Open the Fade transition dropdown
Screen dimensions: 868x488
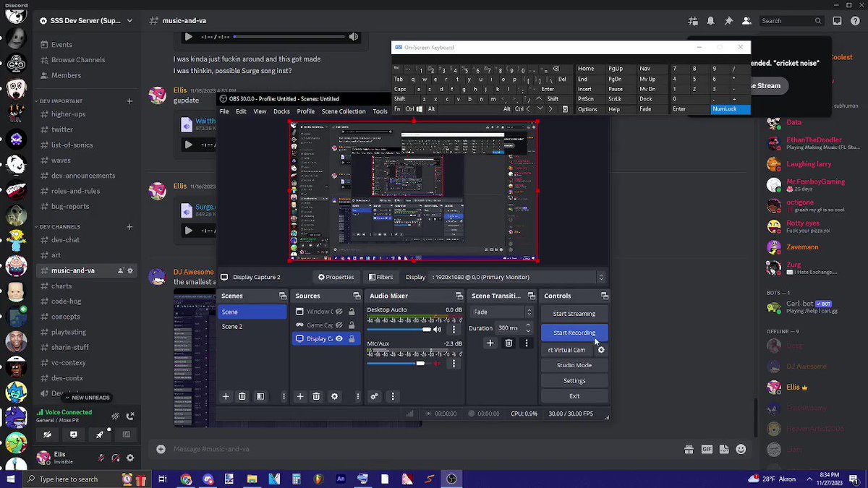click(x=501, y=312)
